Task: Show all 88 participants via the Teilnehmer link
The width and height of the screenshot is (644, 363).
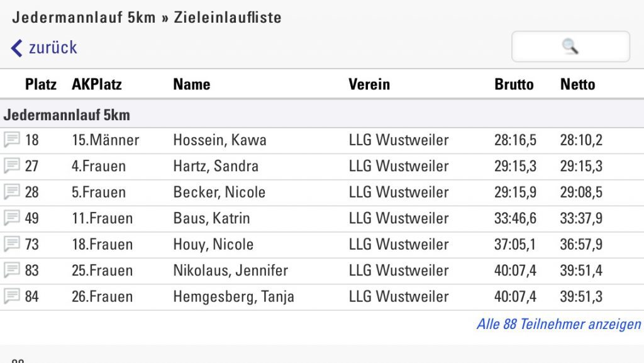Action: tap(558, 325)
